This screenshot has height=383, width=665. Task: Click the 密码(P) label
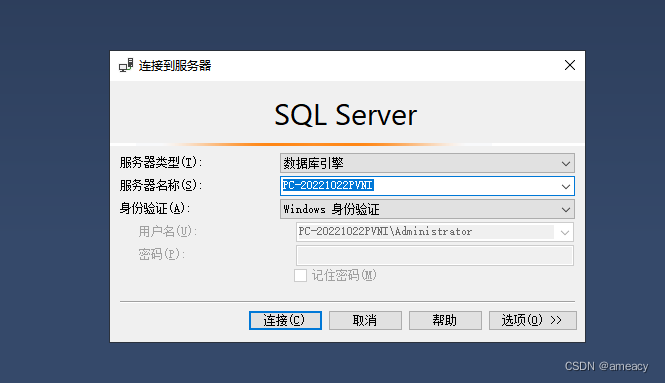click(162, 254)
